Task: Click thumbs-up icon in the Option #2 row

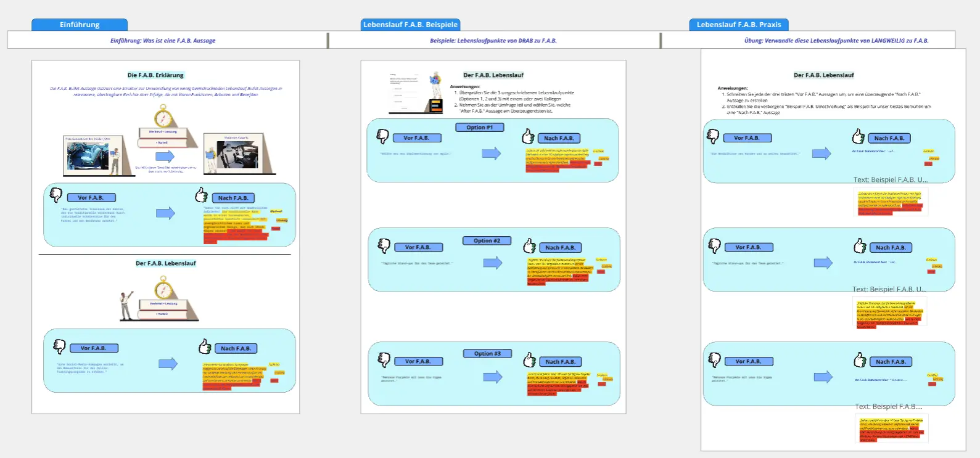Action: tap(529, 247)
